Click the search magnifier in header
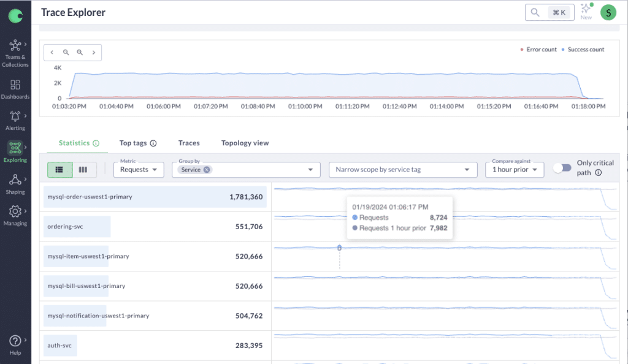This screenshot has height=364, width=628. tap(535, 12)
